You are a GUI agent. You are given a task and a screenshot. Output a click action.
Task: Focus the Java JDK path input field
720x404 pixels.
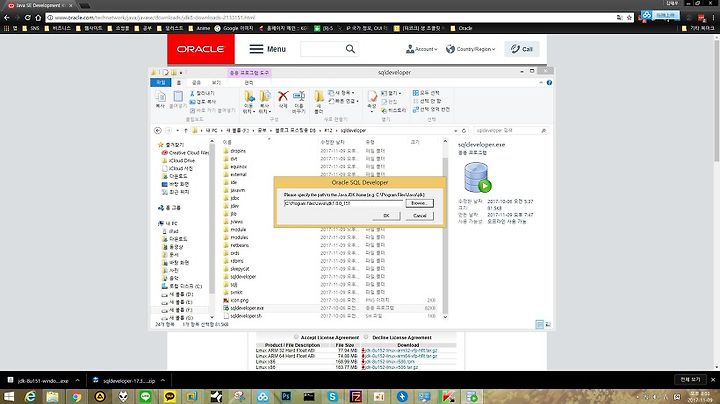343,203
